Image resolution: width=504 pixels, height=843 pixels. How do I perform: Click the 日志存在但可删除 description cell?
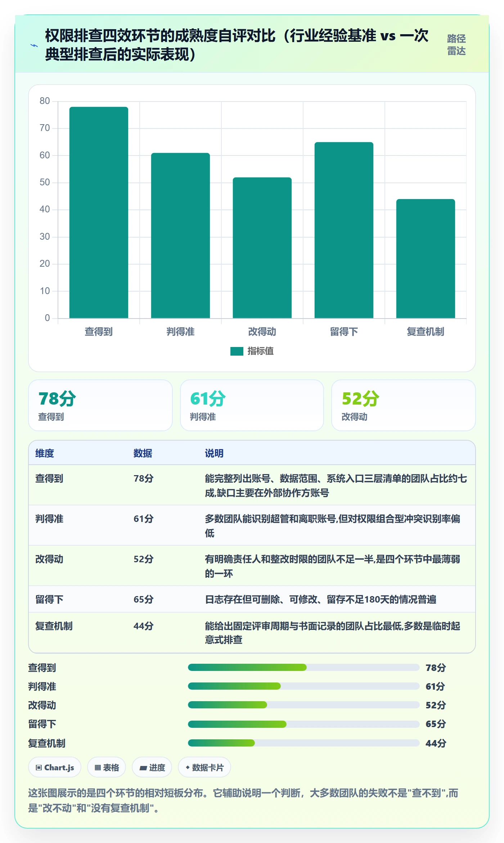coord(320,599)
